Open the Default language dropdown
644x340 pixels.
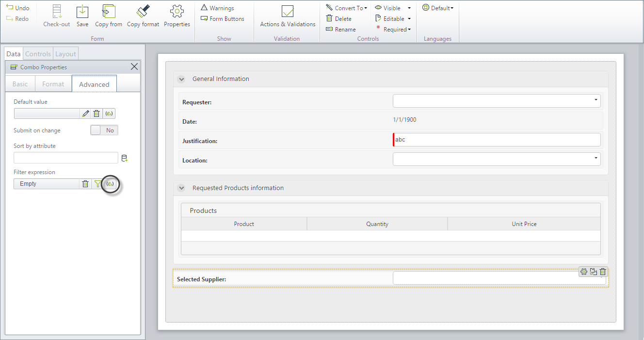438,8
